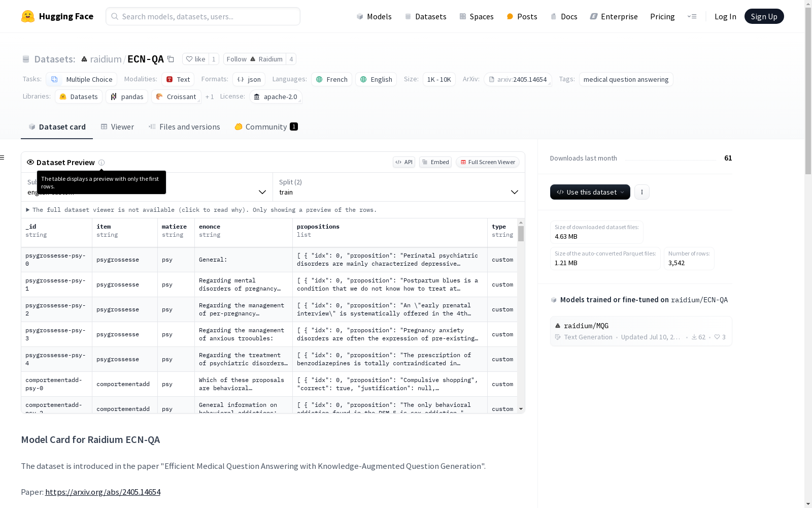Click the info icon beside Dataset Preview
Image resolution: width=812 pixels, height=508 pixels.
[101, 163]
